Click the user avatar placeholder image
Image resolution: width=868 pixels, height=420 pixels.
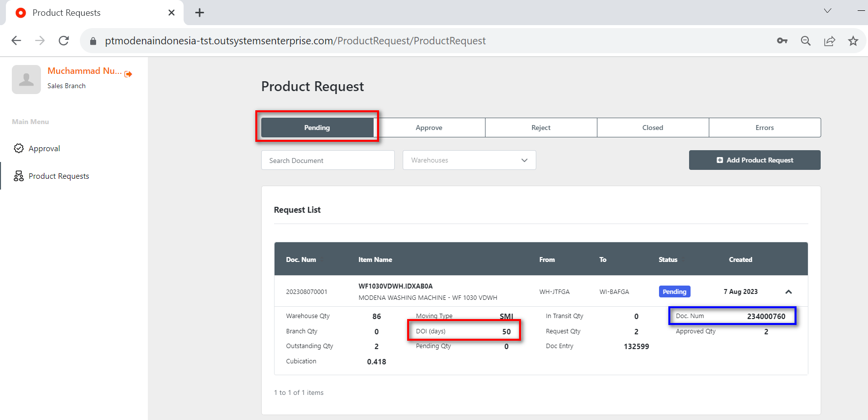click(26, 79)
